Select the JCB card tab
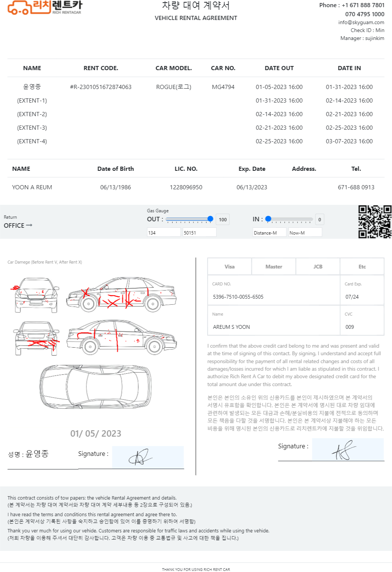 pos(318,267)
